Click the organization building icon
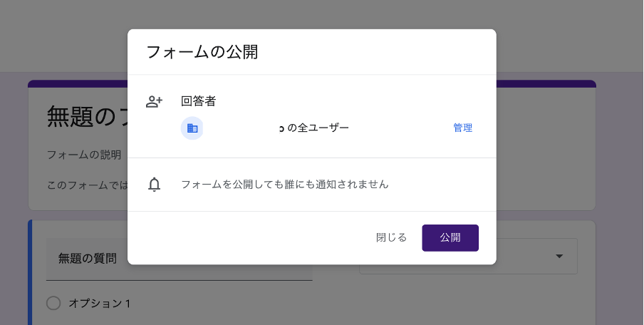Image resolution: width=644 pixels, height=325 pixels. [192, 128]
